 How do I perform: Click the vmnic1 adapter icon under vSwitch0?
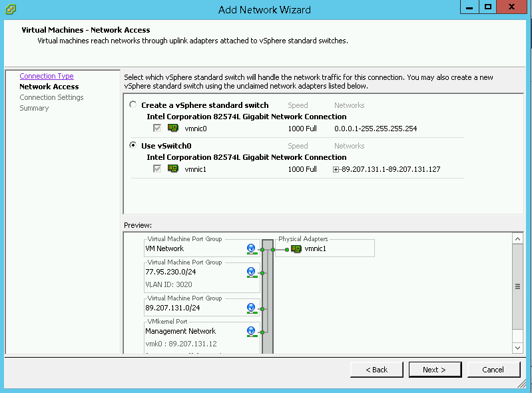(173, 169)
